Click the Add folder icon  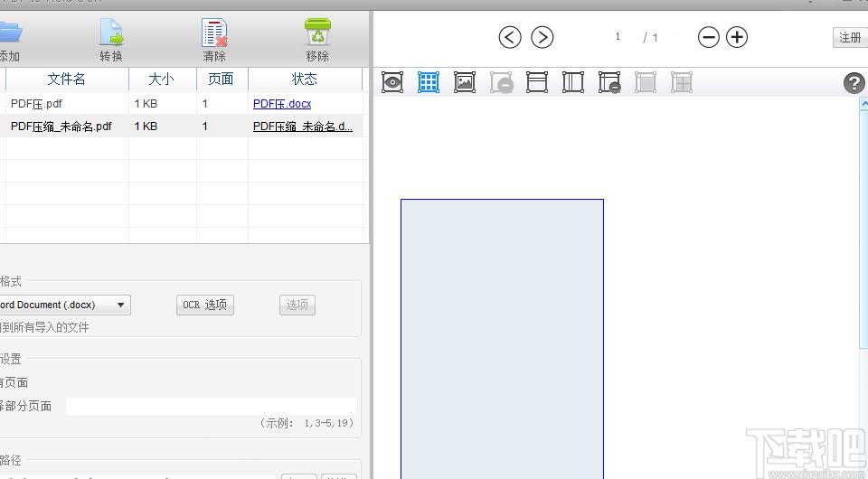pyautogui.click(x=10, y=32)
